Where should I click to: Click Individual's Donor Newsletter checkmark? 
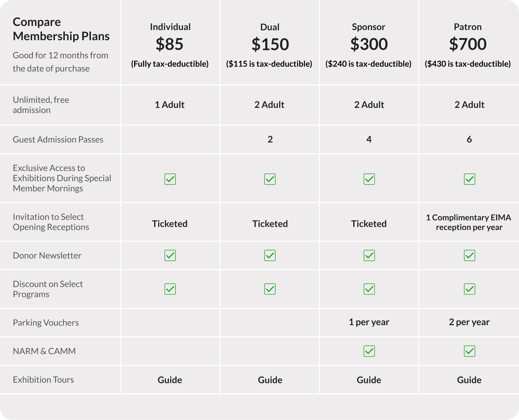170,255
